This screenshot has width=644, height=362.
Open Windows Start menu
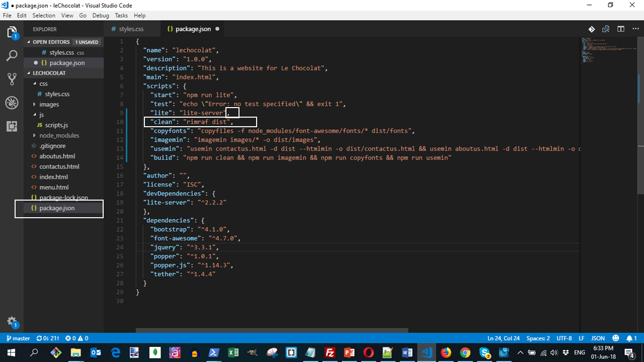(x=12, y=352)
